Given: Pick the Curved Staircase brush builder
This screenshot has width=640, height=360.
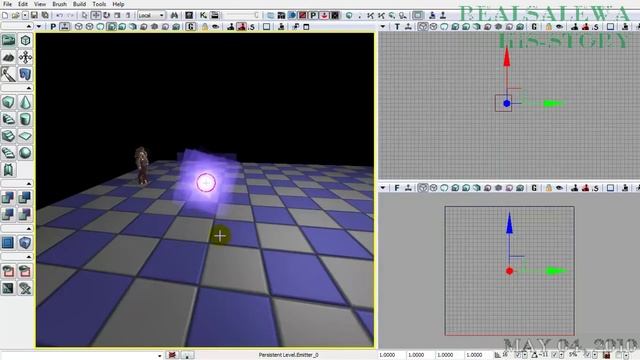Looking at the screenshot, I should pos(8,119).
